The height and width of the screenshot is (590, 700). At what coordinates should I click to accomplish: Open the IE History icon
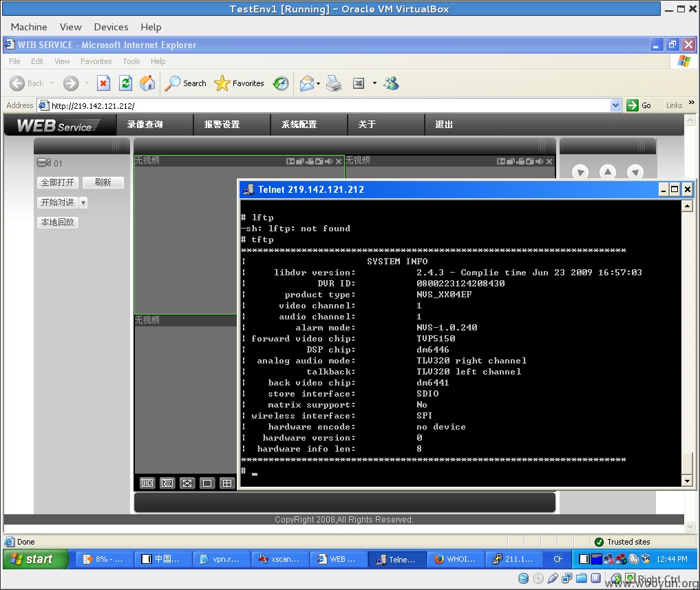(x=281, y=83)
